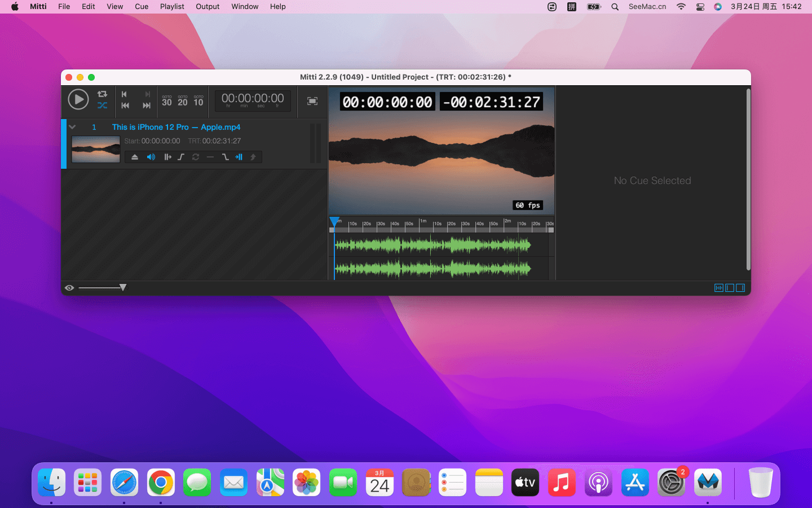Click the eject icon on cue 1
The width and height of the screenshot is (812, 508).
coord(135,157)
